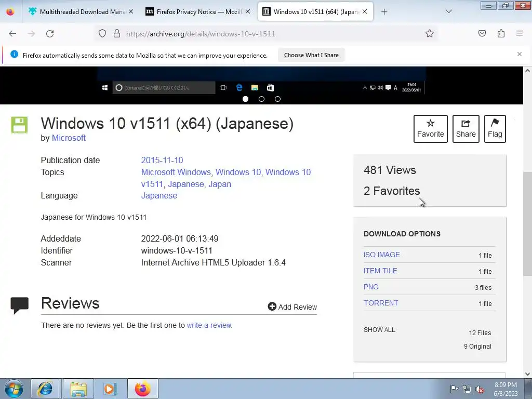
Task: Click the 481 Views text
Action: pyautogui.click(x=390, y=170)
